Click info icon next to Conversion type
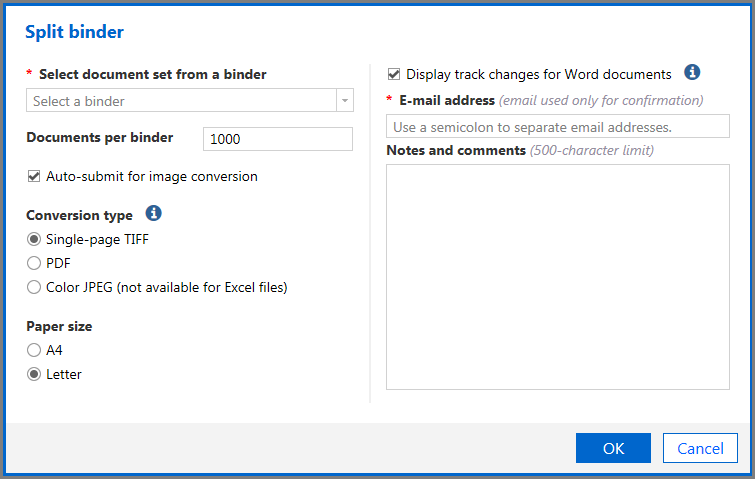Screen dimensions: 755x479 (154, 213)
